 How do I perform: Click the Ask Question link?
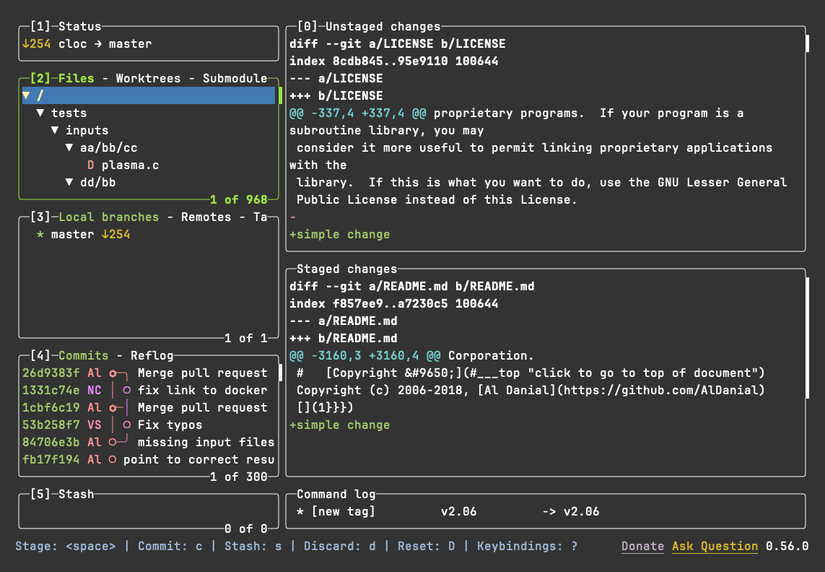(x=715, y=546)
